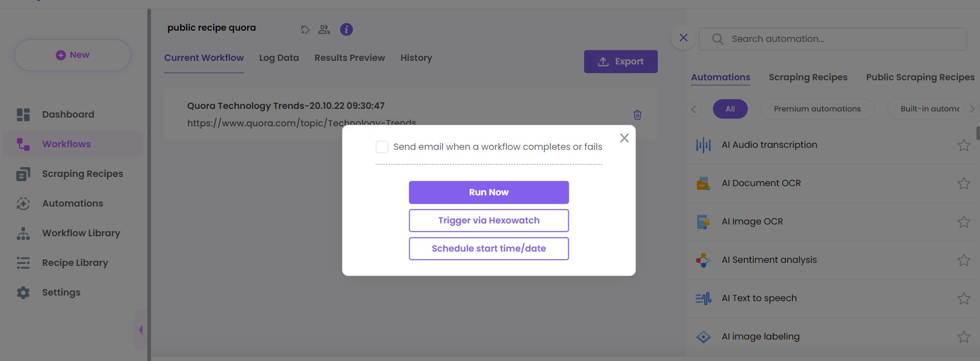Click the Run Now button
The width and height of the screenshot is (980, 361).
click(488, 192)
